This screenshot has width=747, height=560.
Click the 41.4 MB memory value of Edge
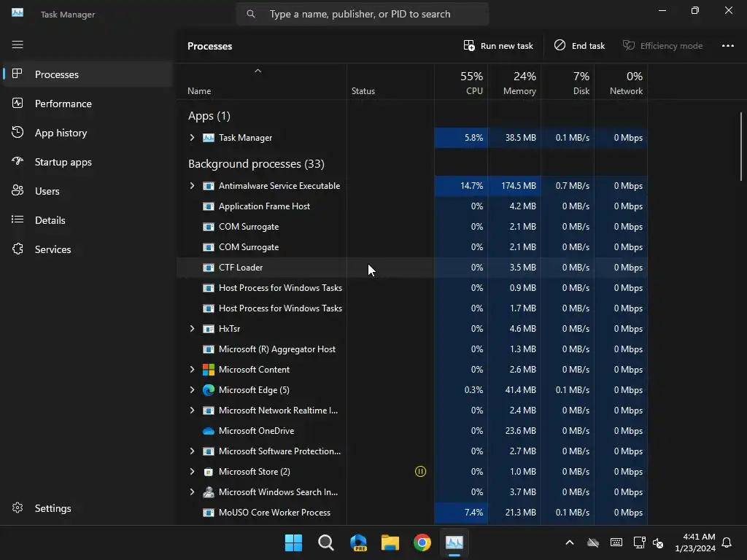(x=520, y=390)
